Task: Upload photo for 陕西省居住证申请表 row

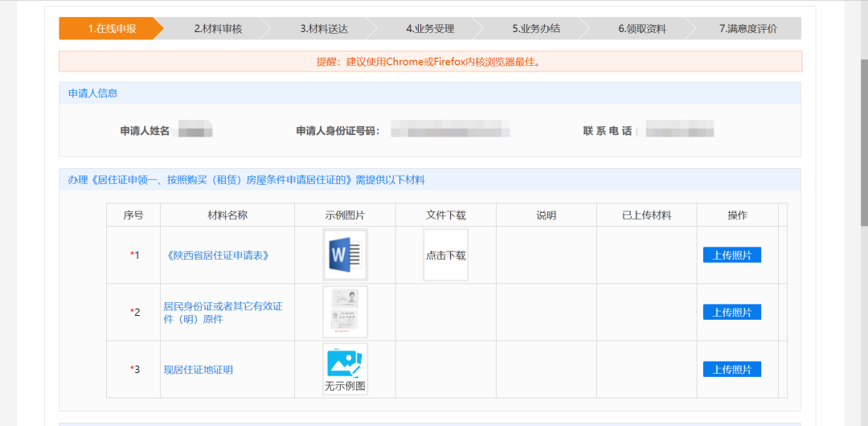Action: [x=732, y=255]
